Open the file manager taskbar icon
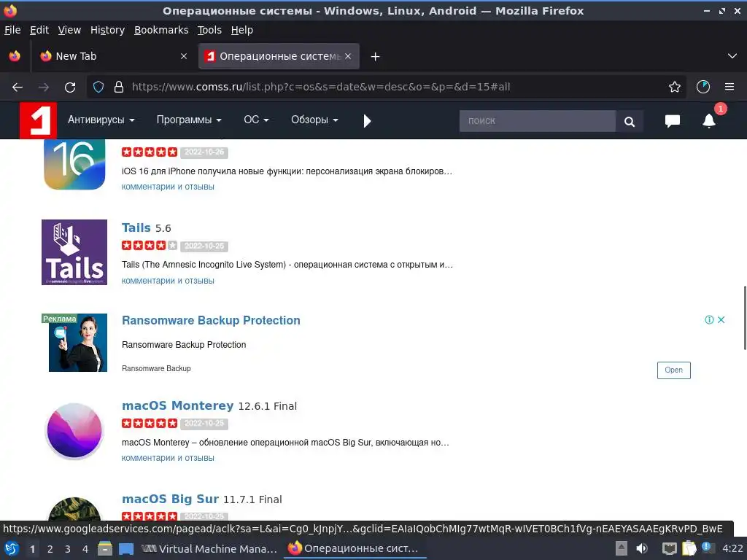Screen dimensions: 747x560 point(105,549)
